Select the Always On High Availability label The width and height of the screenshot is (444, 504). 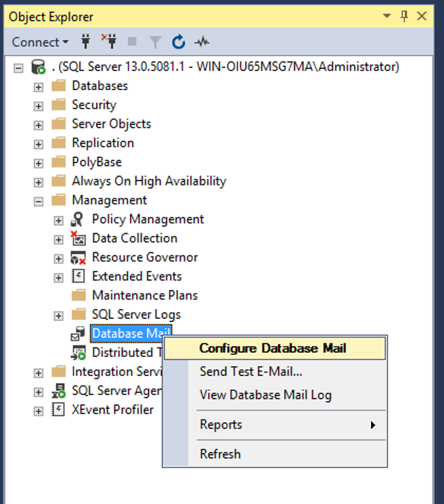pos(149,181)
